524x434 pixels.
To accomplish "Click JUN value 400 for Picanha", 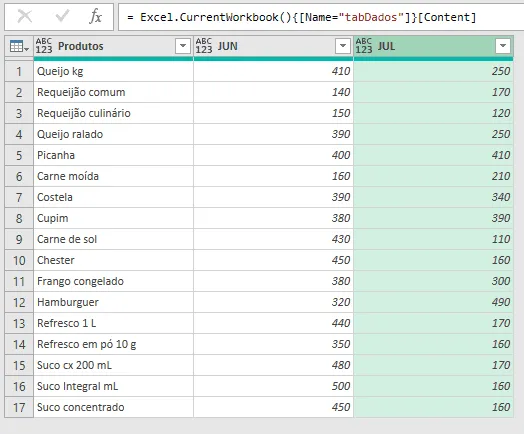I will coord(273,155).
